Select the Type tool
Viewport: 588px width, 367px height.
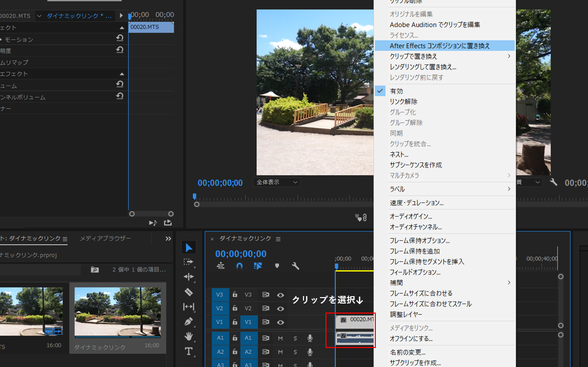pyautogui.click(x=189, y=352)
